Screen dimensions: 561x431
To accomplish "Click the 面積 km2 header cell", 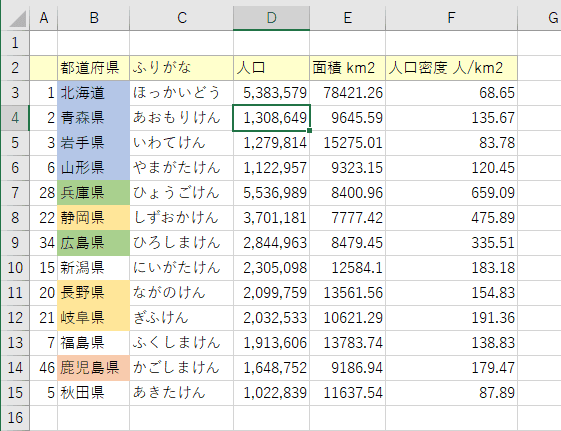I will click(x=347, y=68).
